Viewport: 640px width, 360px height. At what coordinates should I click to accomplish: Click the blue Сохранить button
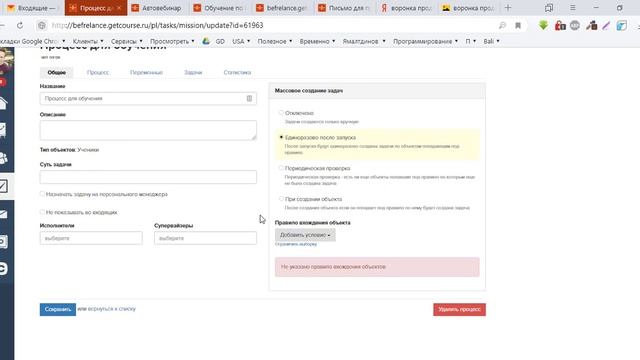coord(58,309)
